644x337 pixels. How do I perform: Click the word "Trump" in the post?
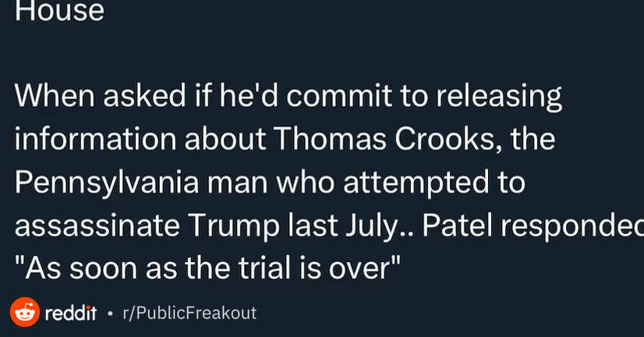click(x=234, y=226)
